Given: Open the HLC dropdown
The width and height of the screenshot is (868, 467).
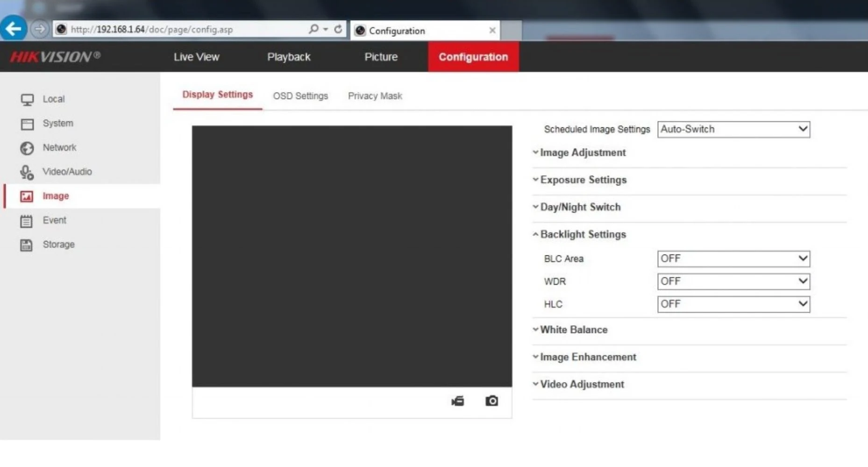Looking at the screenshot, I should tap(733, 304).
